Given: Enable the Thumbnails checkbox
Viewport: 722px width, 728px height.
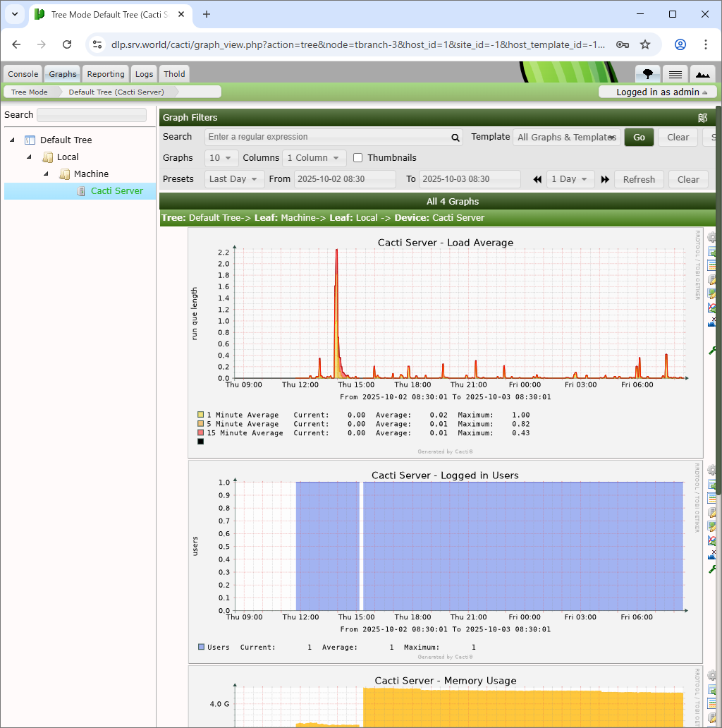Looking at the screenshot, I should (x=358, y=158).
